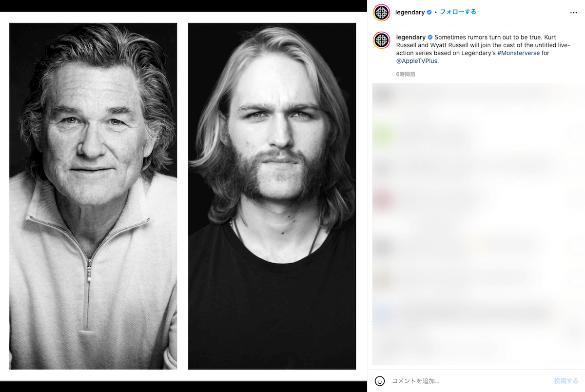Open the emoji picker smiley icon
The height and width of the screenshot is (392, 585).
tap(380, 381)
